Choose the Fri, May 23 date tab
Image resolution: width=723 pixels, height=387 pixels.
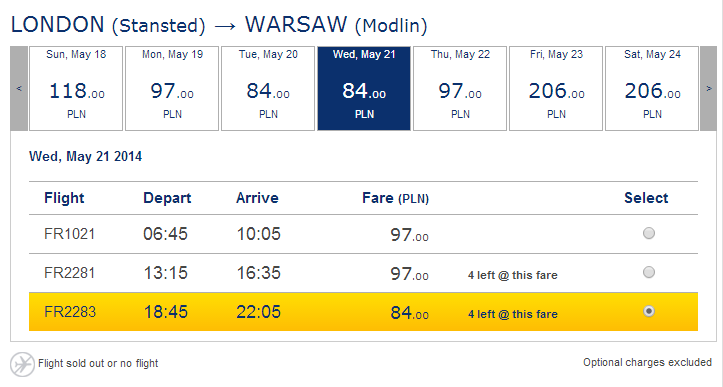pos(556,88)
